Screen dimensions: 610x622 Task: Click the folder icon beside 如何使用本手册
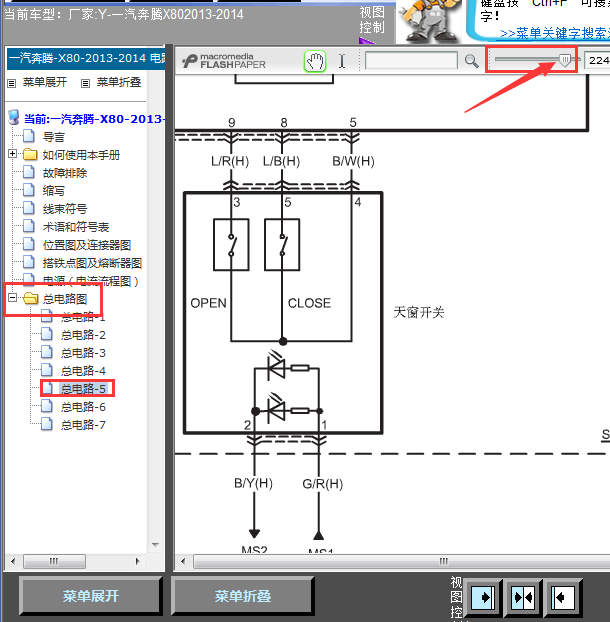coord(30,154)
